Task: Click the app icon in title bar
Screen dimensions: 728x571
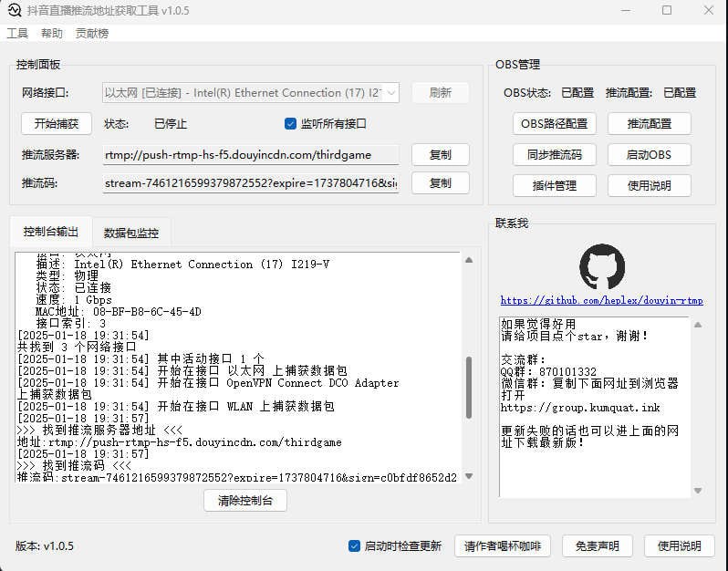Action: click(15, 11)
